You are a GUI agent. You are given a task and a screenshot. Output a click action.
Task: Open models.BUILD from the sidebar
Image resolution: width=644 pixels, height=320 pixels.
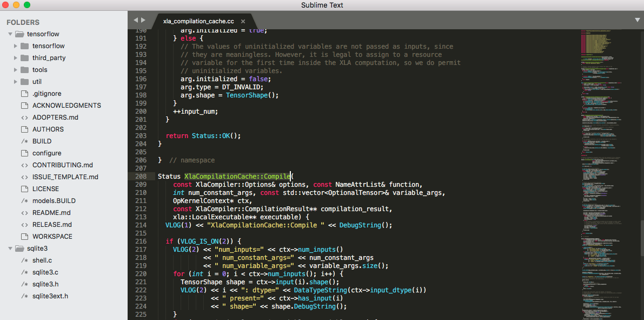click(54, 201)
